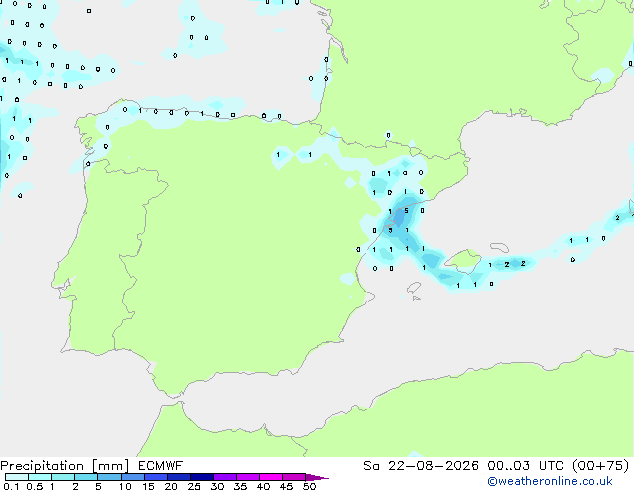Click the '35' legend scale label

(240, 486)
